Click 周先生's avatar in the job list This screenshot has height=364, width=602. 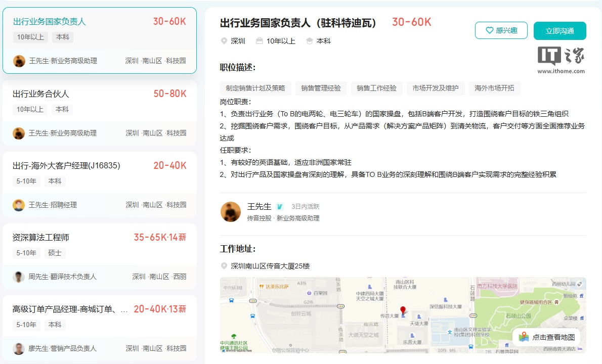19,277
